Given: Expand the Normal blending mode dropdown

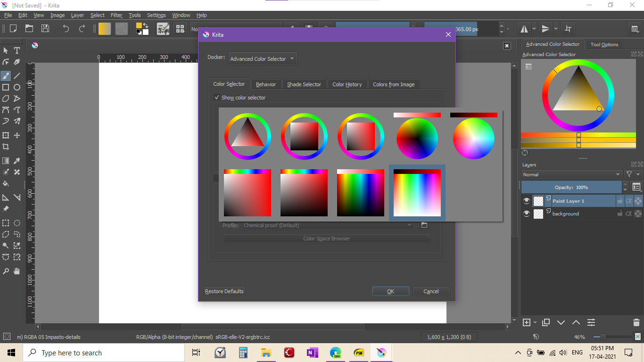Looking at the screenshot, I should pos(571,174).
